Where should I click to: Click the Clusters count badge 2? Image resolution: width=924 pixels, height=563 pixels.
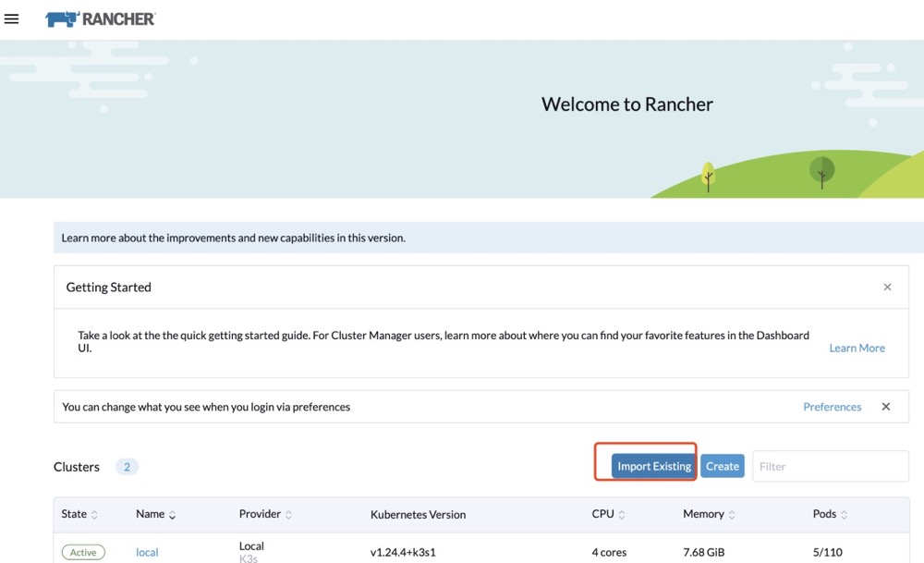(127, 467)
